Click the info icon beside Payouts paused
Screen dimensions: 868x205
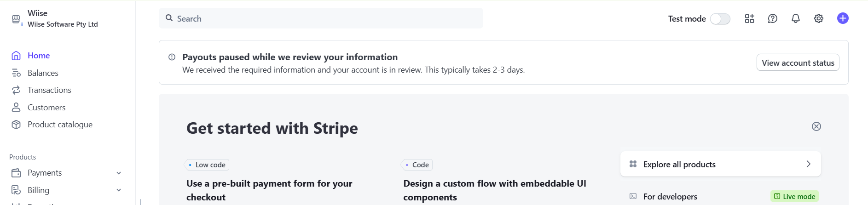tap(172, 57)
